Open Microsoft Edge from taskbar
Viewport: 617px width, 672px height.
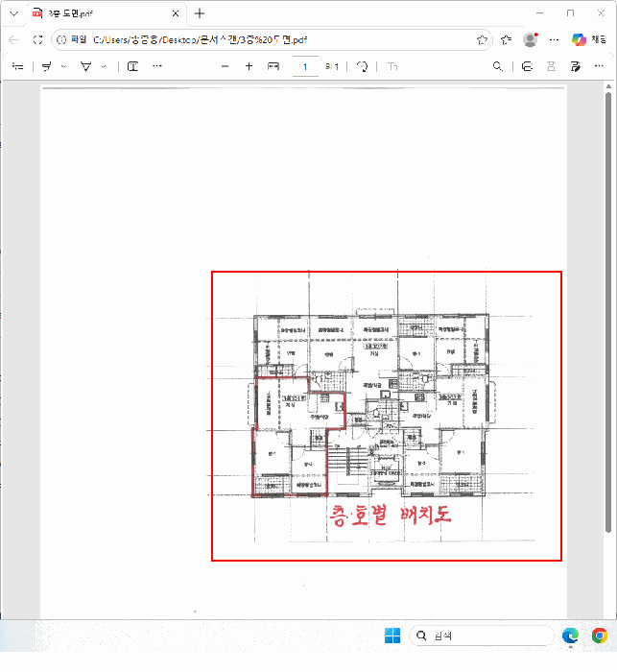pos(570,636)
